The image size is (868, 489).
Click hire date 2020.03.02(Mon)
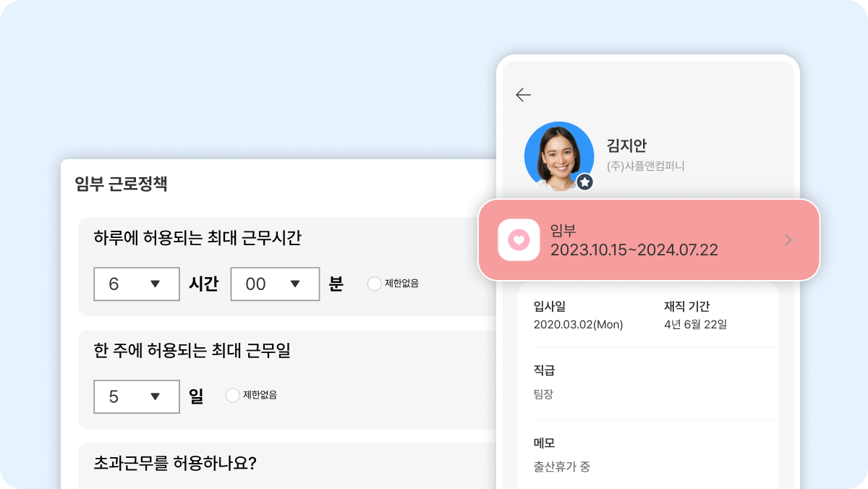[578, 324]
